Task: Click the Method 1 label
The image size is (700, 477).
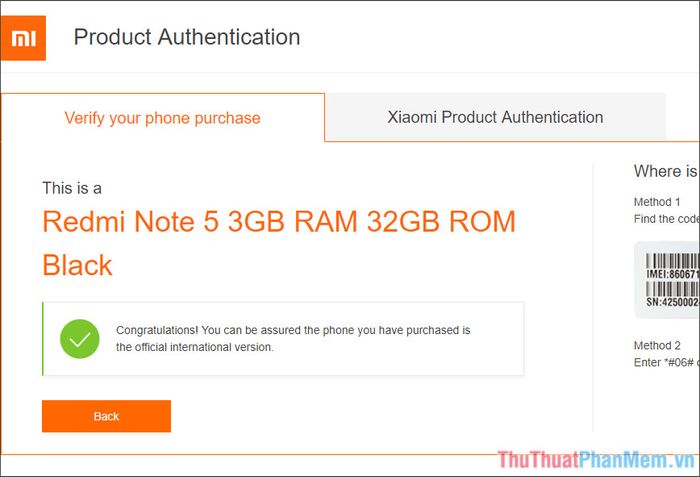Action: 657,202
